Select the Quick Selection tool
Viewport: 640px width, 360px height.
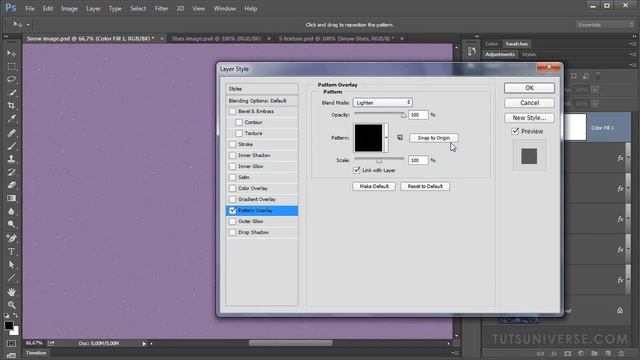11,93
